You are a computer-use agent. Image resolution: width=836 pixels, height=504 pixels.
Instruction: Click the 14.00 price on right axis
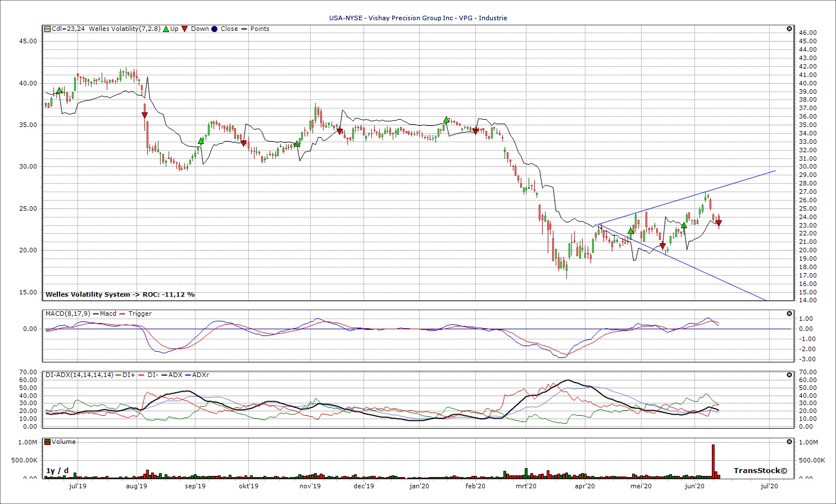pyautogui.click(x=807, y=301)
